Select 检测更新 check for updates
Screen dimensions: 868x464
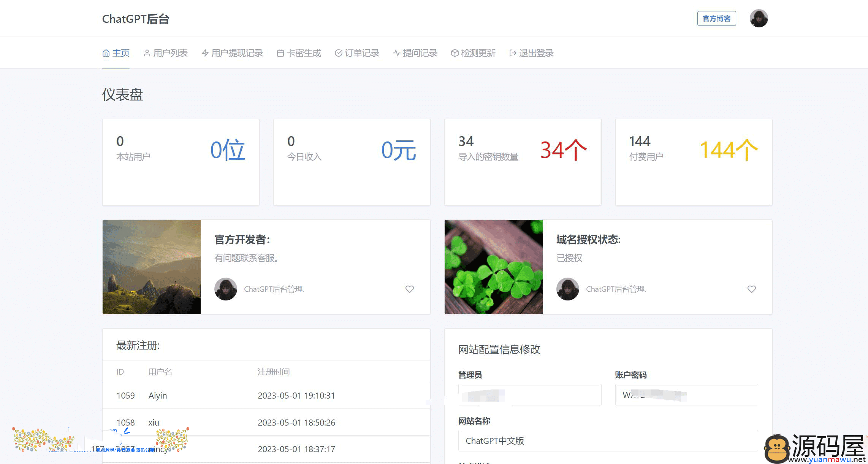tap(473, 53)
